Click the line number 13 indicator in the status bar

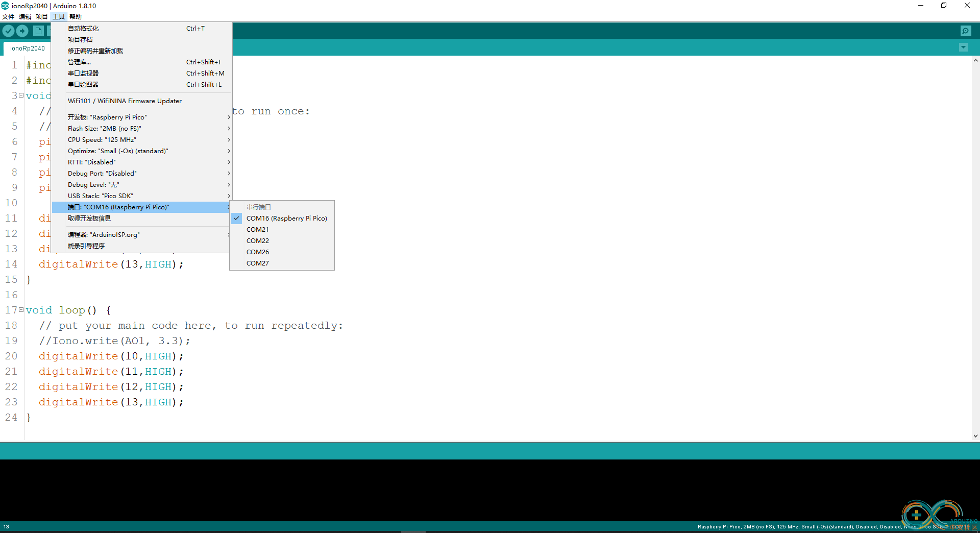click(6, 526)
